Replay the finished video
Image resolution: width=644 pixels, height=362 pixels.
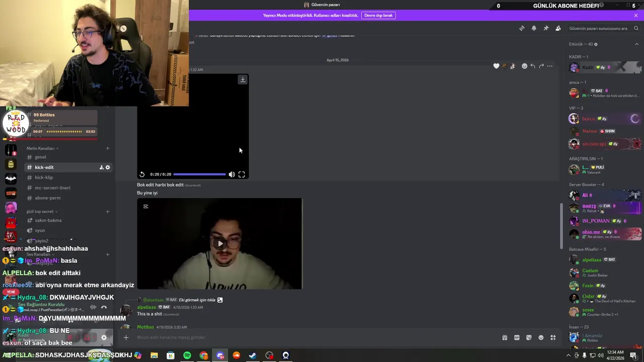point(142,174)
